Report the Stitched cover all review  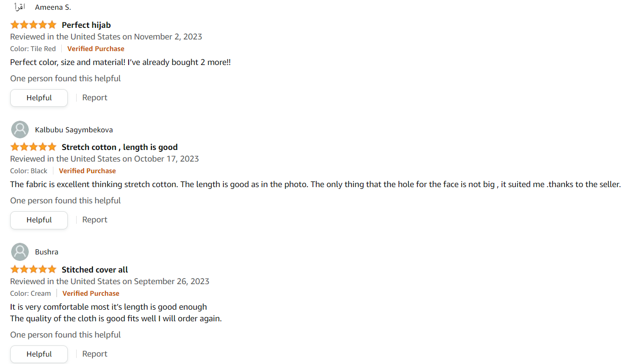pos(95,354)
